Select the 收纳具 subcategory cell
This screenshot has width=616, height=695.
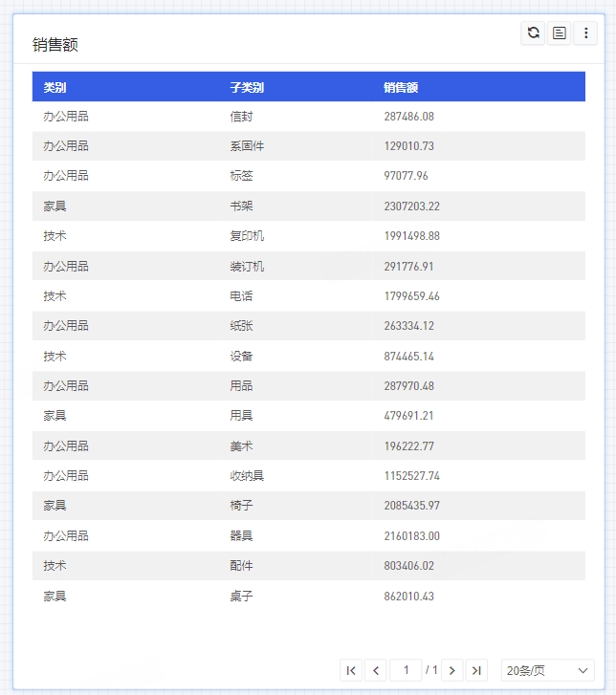(x=247, y=476)
